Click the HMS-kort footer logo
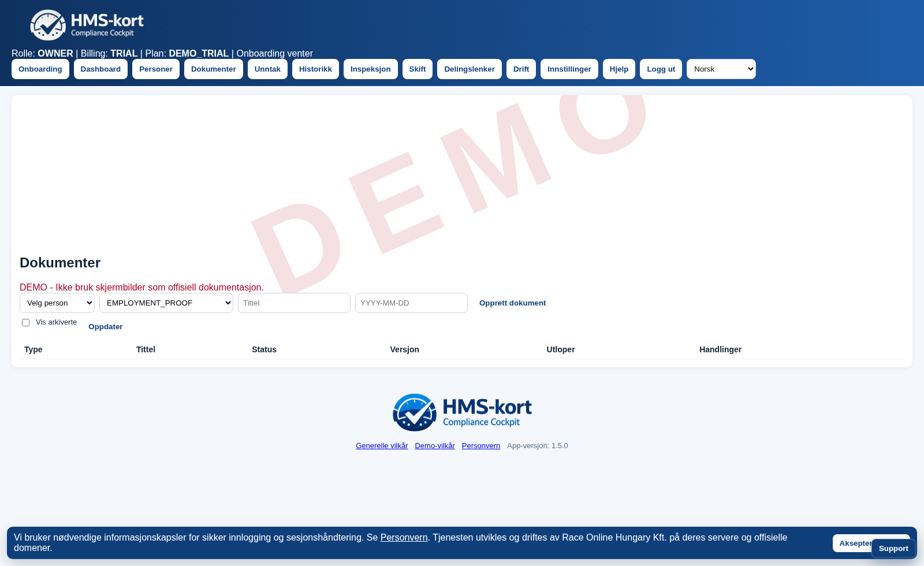Image resolution: width=924 pixels, height=566 pixels. 462,412
